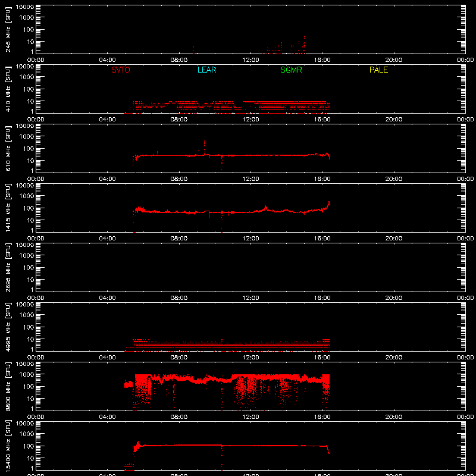Select the 4995 MHz [SFU] axis title
Image resolution: width=476 pixels, height=476 pixels.
pyautogui.click(x=8, y=327)
